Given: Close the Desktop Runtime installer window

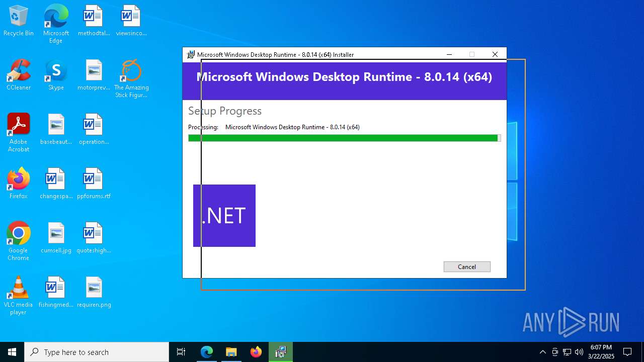Looking at the screenshot, I should (495, 54).
